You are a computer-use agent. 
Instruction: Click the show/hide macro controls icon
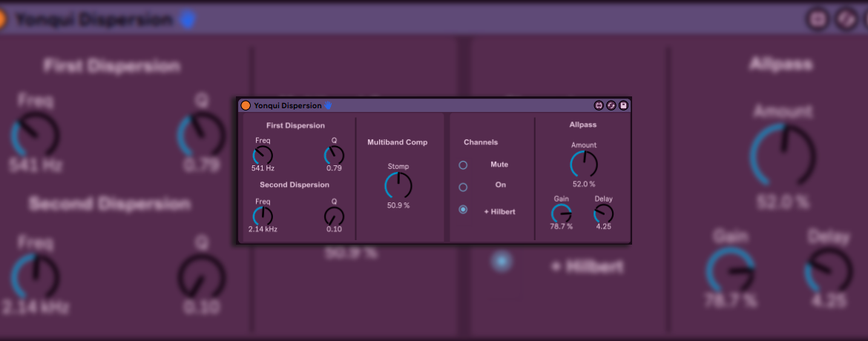coord(599,105)
